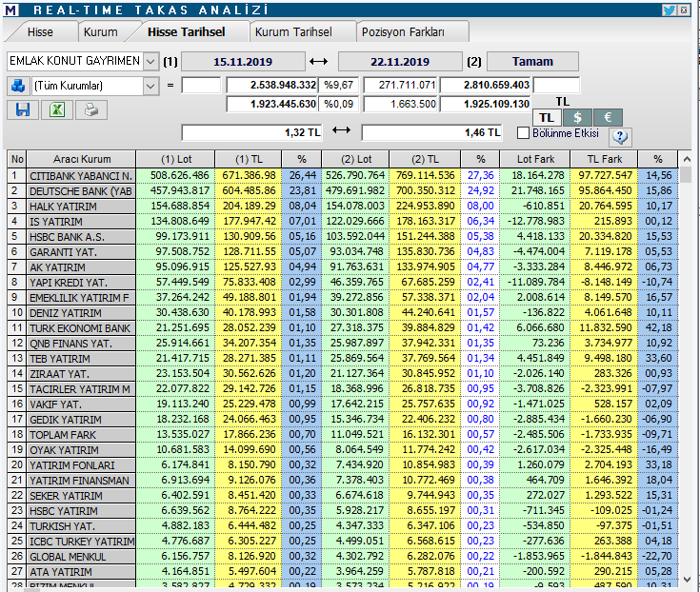Click the double arrow between the prices
Image resolution: width=700 pixels, height=592 pixels.
coord(341,130)
